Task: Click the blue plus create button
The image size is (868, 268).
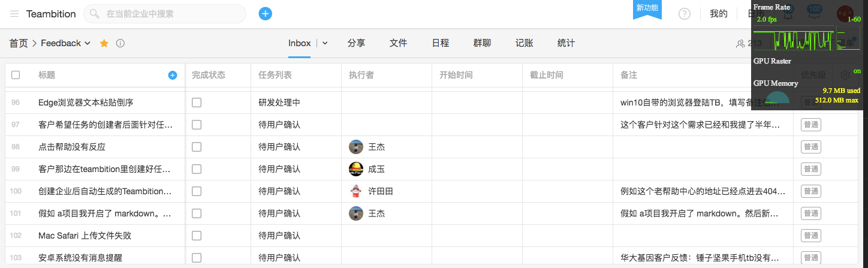Action: coord(266,14)
